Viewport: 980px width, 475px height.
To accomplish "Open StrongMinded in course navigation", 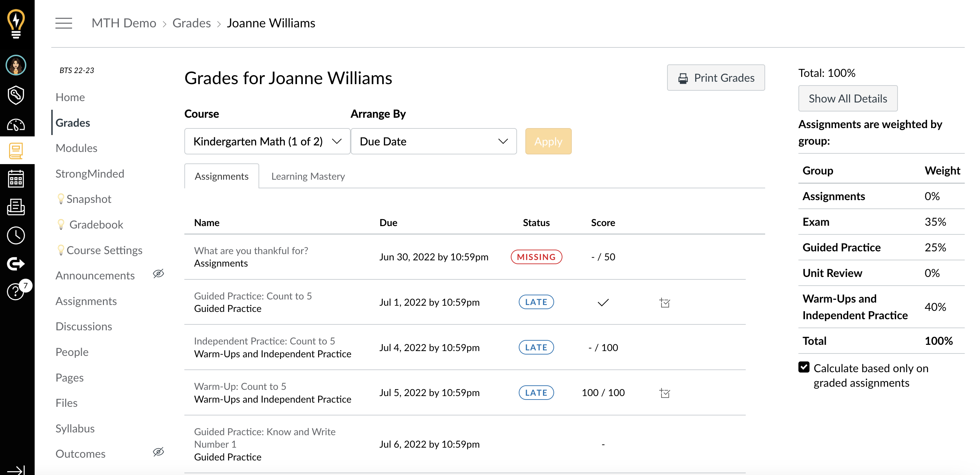I will [90, 173].
